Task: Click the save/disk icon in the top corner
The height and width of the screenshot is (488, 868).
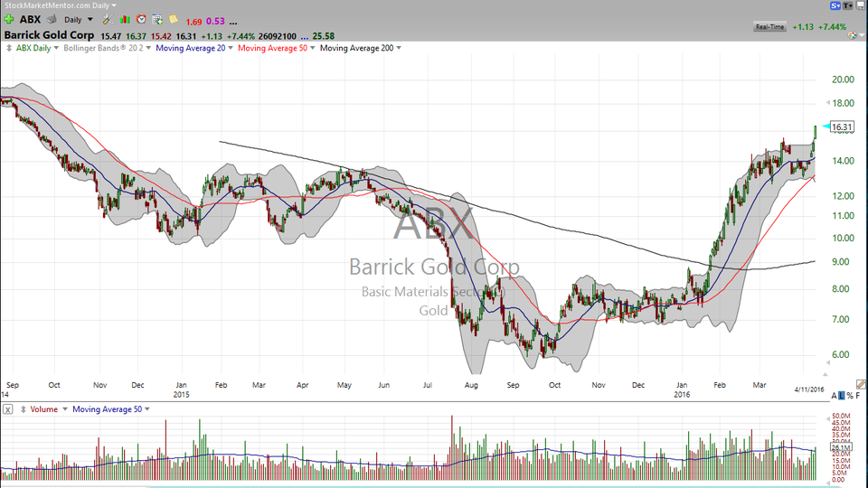Action: click(x=861, y=5)
